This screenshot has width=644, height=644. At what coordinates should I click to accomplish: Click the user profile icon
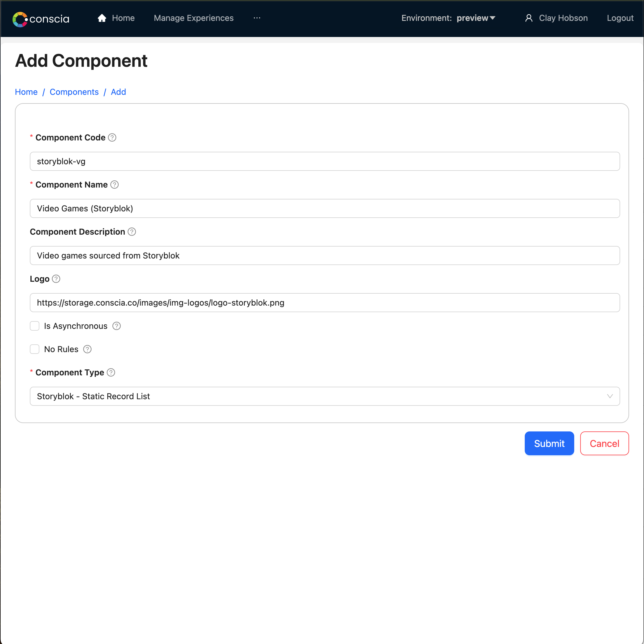(x=529, y=18)
